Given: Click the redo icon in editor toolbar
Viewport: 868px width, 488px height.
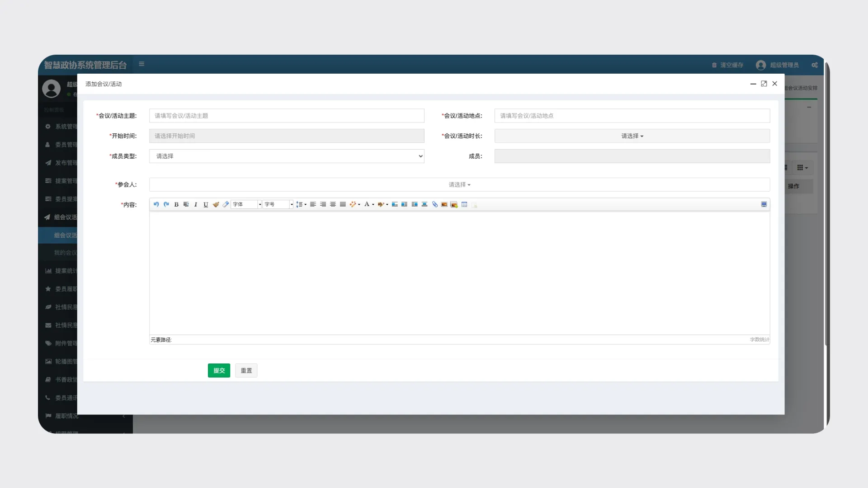Looking at the screenshot, I should click(x=166, y=204).
